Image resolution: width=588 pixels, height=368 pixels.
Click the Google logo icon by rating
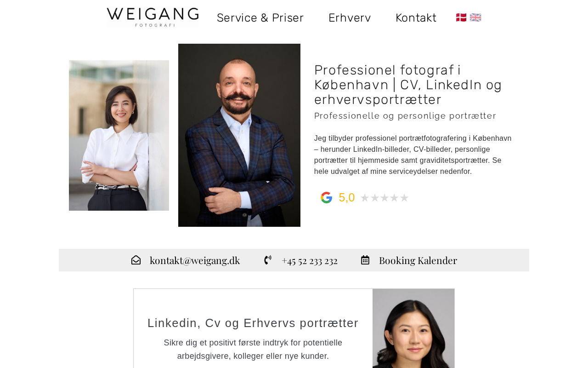327,197
